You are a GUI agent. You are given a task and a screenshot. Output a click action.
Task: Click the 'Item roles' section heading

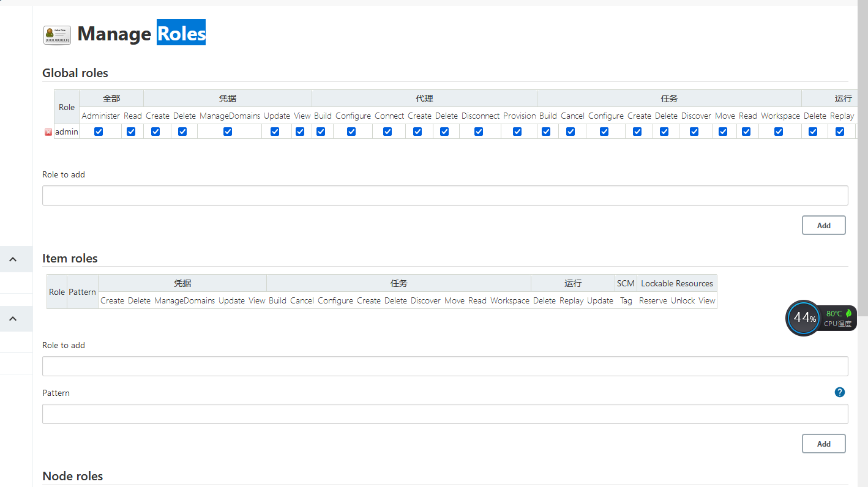click(70, 258)
